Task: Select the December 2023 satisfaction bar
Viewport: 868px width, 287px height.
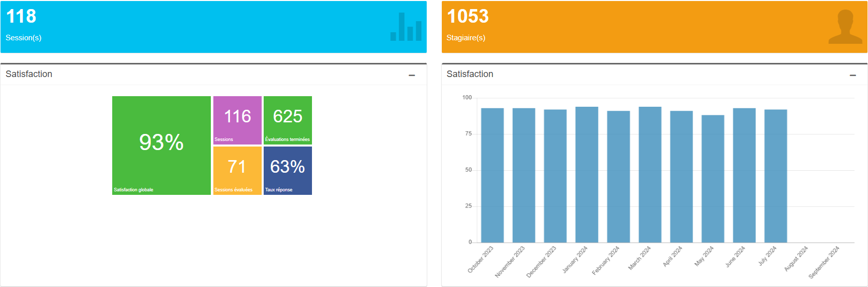Action: pyautogui.click(x=555, y=176)
